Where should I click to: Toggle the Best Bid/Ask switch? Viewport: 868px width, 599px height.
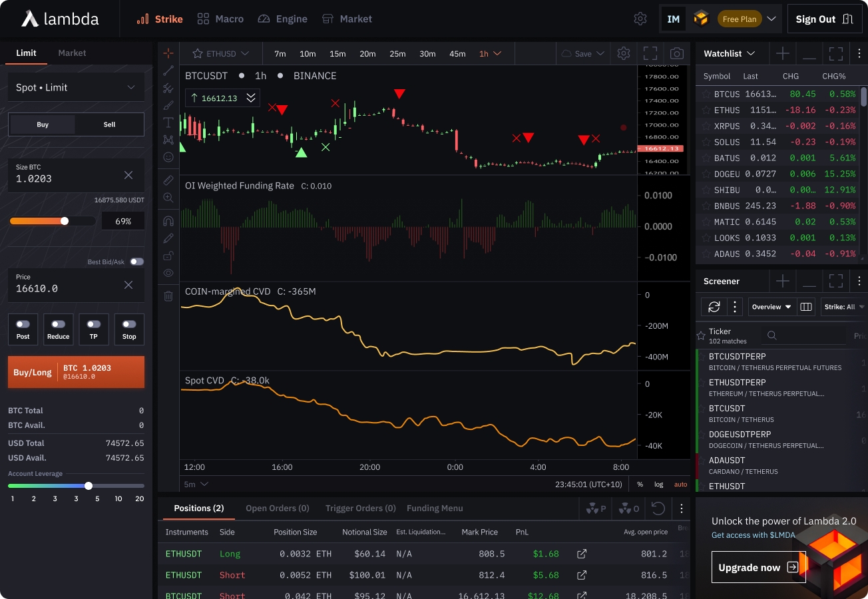(136, 262)
